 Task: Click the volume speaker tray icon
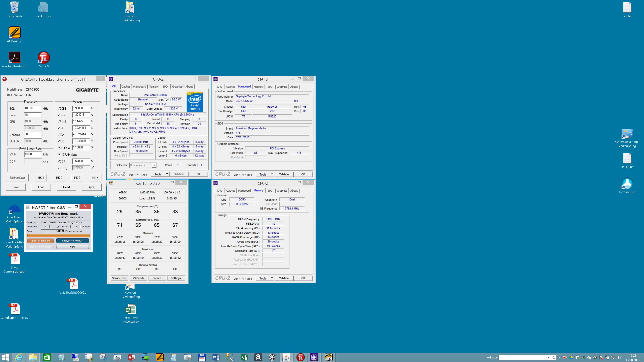pyautogui.click(x=619, y=357)
